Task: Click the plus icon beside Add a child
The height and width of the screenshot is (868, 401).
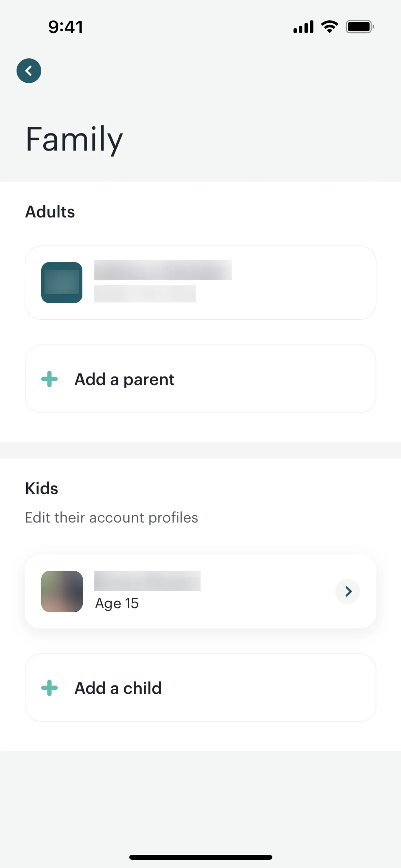Action: click(49, 688)
